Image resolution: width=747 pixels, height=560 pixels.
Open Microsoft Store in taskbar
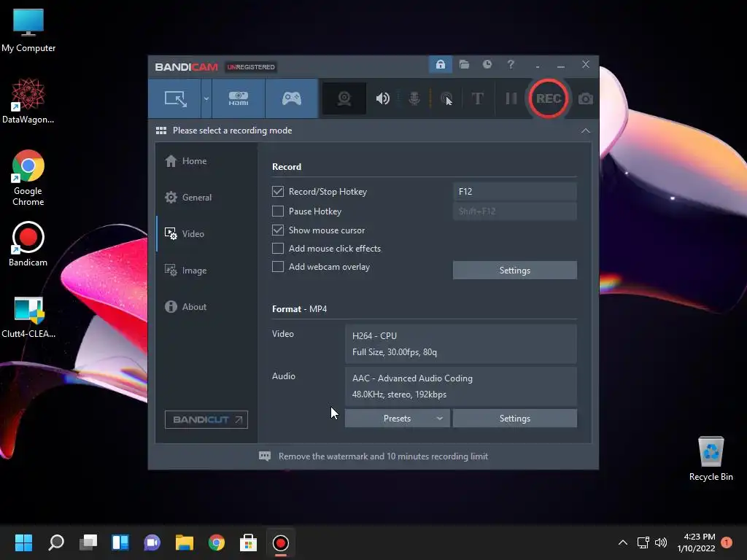(x=248, y=542)
